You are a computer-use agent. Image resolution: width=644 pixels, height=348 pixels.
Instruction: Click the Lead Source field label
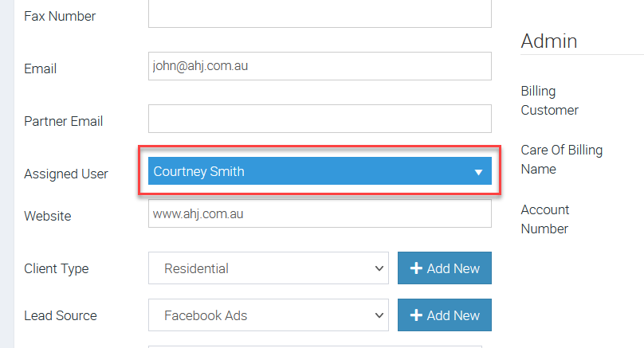[61, 315]
